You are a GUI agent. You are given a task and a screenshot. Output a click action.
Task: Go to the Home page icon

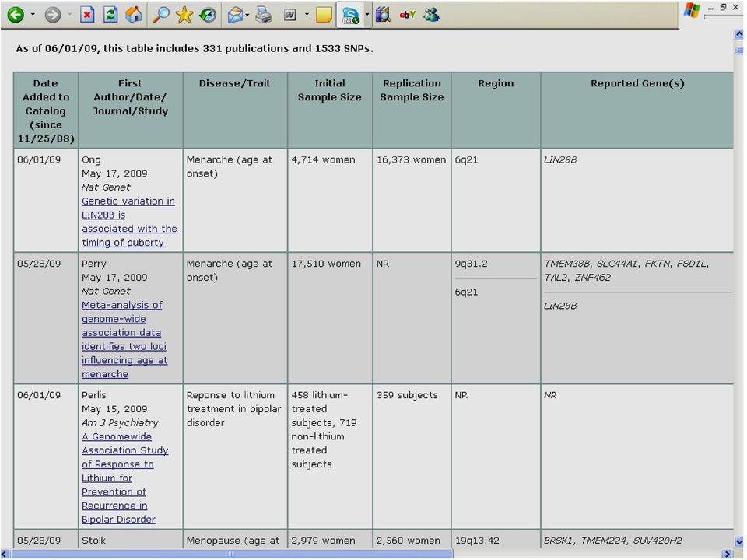pos(133,15)
